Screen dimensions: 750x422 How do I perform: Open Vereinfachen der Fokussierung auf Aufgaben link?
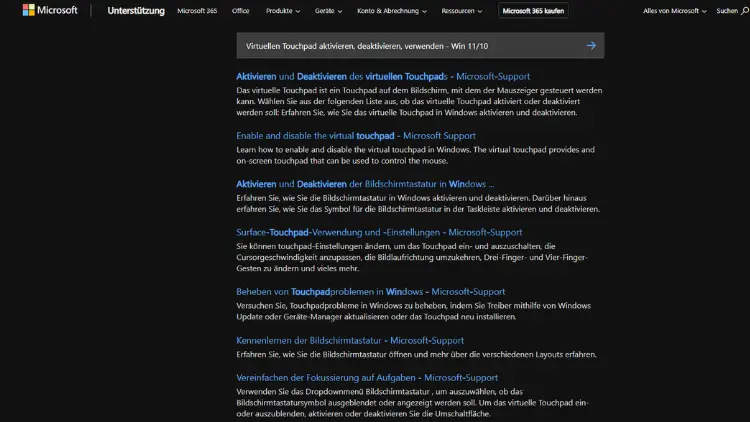[x=367, y=377]
